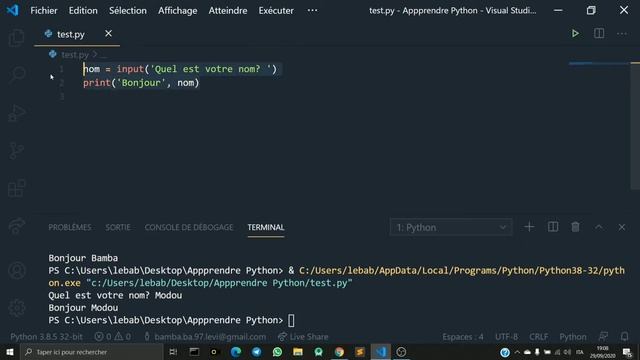Image resolution: width=640 pixels, height=360 pixels.
Task: Switch to the SORTIE panel tab
Action: pos(118,227)
